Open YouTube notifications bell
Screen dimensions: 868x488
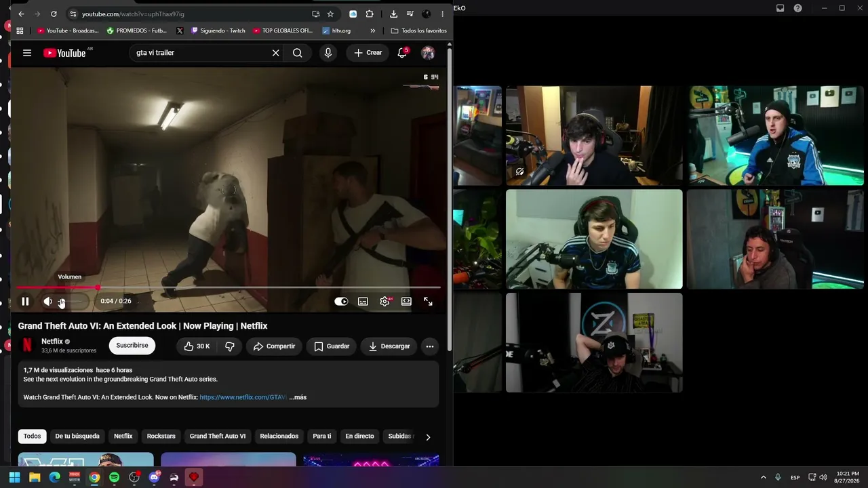pos(402,53)
